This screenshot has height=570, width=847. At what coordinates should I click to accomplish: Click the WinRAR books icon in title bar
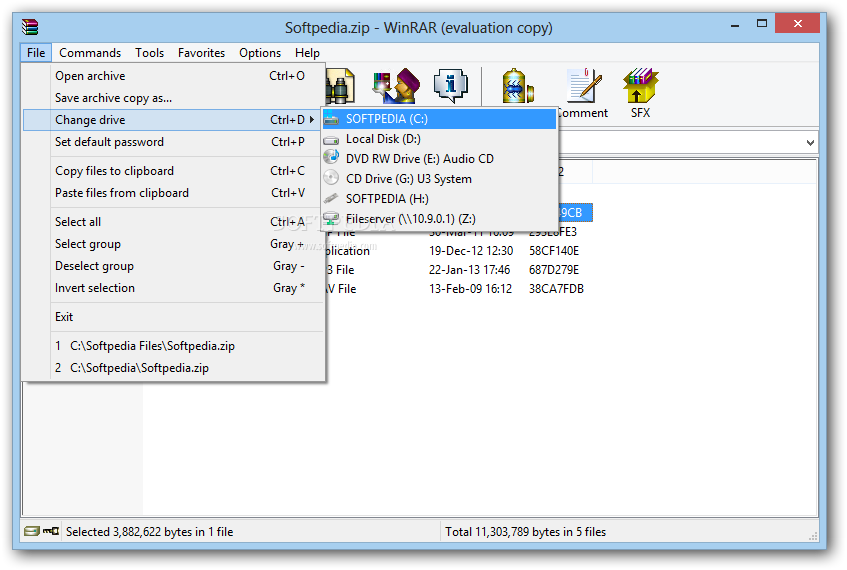pyautogui.click(x=30, y=26)
